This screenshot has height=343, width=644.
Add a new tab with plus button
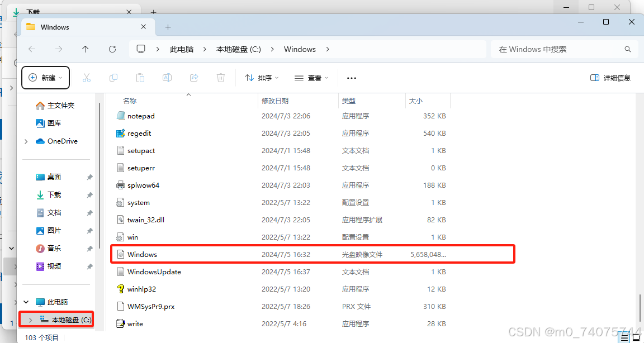[168, 27]
